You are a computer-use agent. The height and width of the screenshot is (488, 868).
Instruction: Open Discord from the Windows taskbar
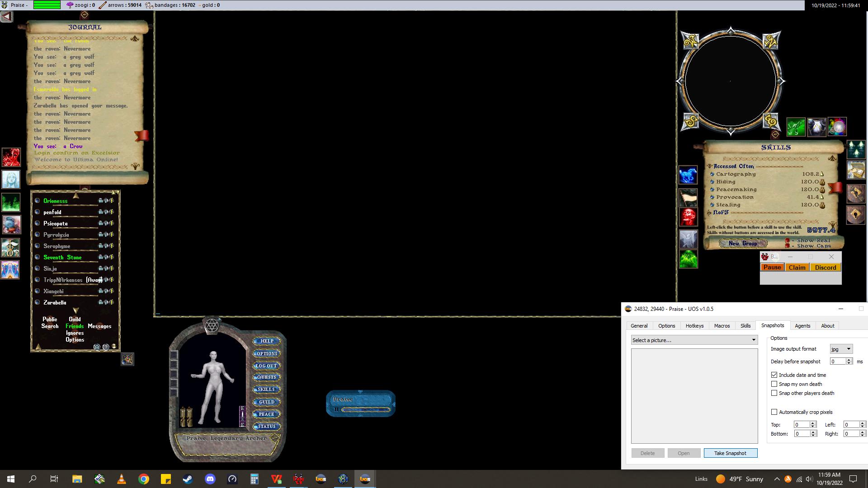pyautogui.click(x=210, y=479)
